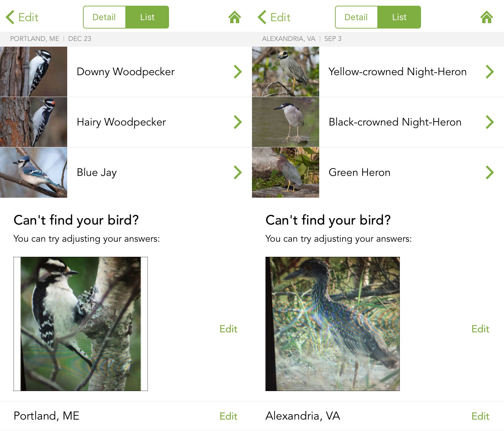Tap the home icon on the Portland screen
504x431 pixels.
tap(235, 17)
